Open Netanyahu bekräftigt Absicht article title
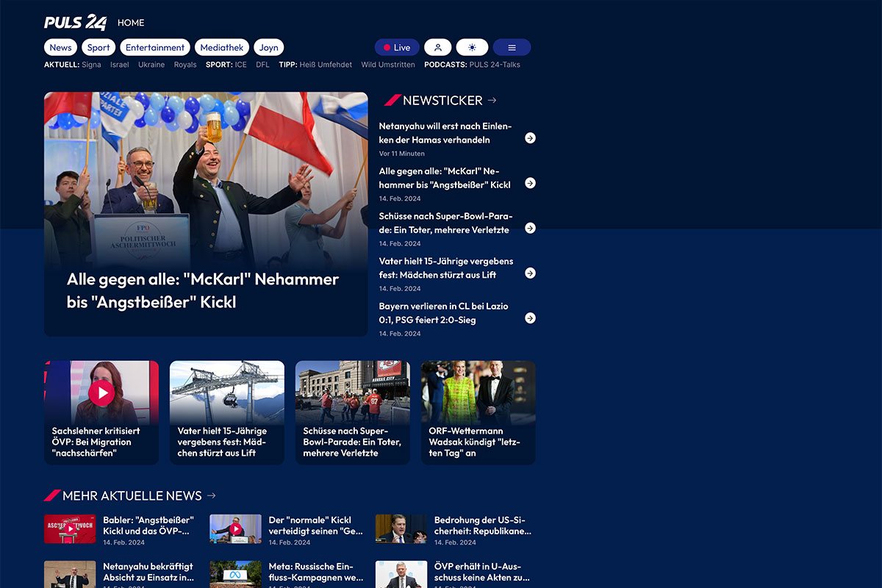 pyautogui.click(x=148, y=572)
